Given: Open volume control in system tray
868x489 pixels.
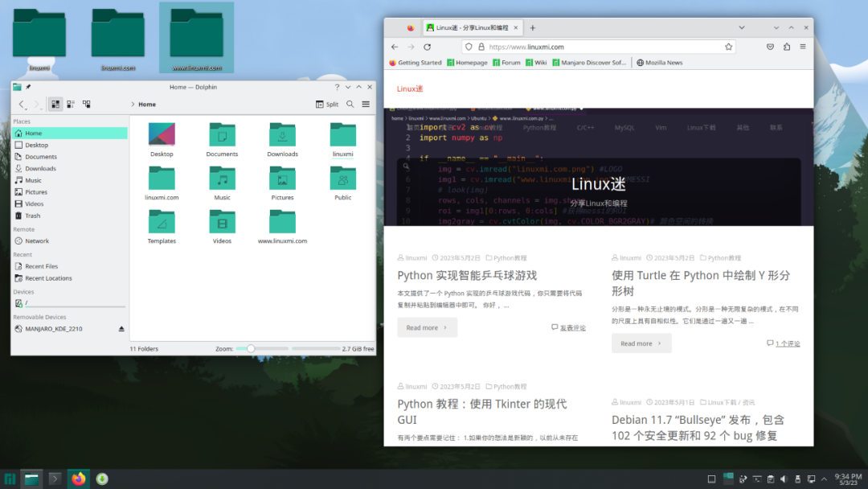Looking at the screenshot, I should (784, 479).
